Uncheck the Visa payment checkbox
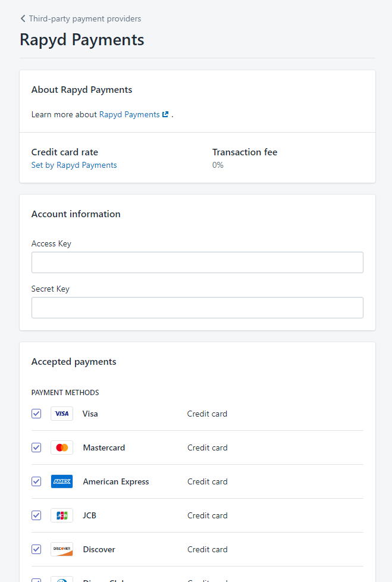Viewport: 392px width, 582px height. [x=36, y=414]
